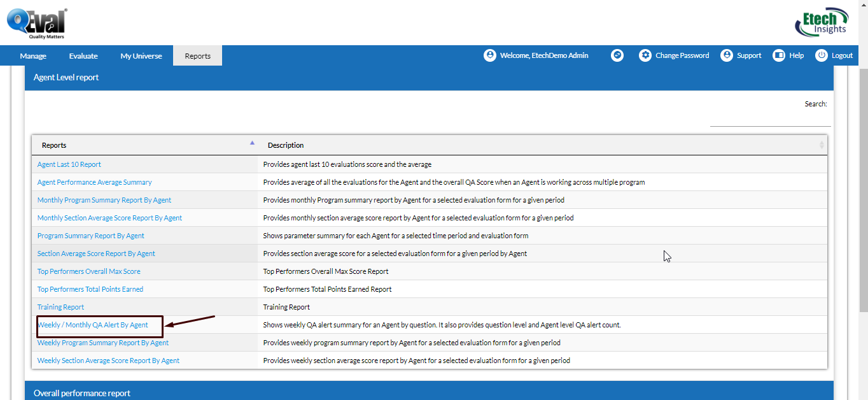Click the Logout power icon
Screen dimensions: 868x400
point(822,55)
